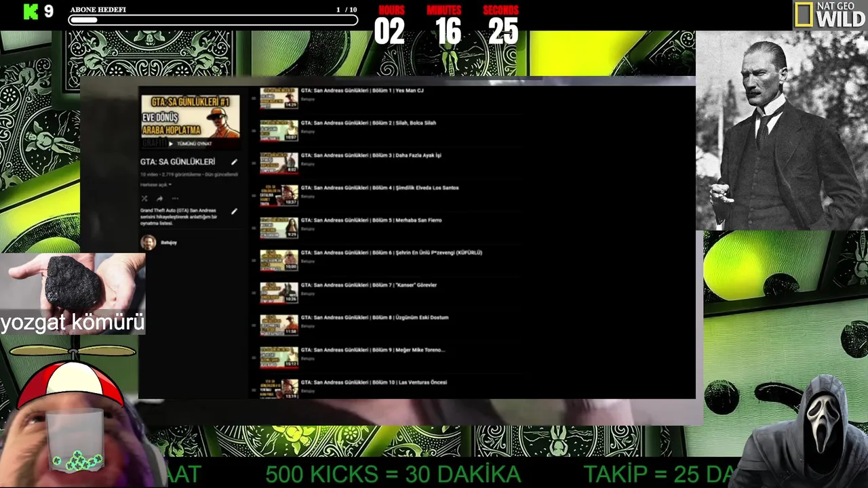
Task: Click the playlist cover thumbnail GTA: SA GÜNLÜKLERİ #1
Action: 191,121
